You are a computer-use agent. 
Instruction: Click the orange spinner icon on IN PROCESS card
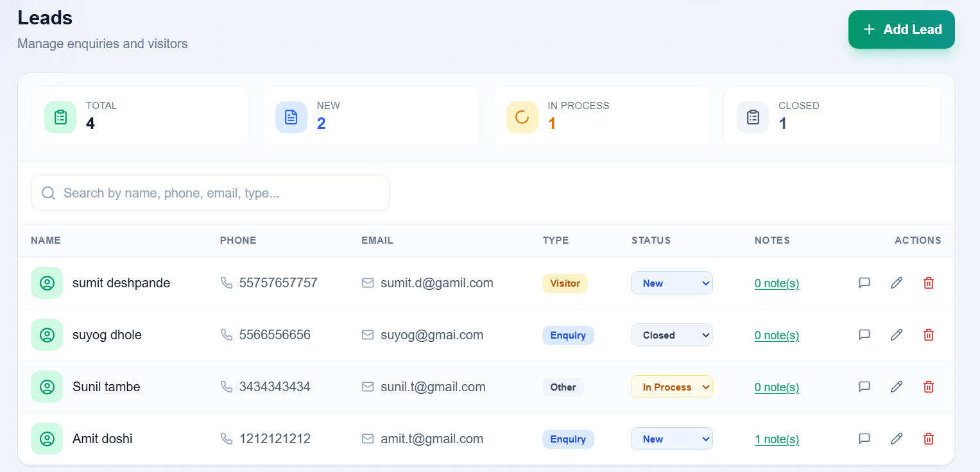[x=522, y=117]
